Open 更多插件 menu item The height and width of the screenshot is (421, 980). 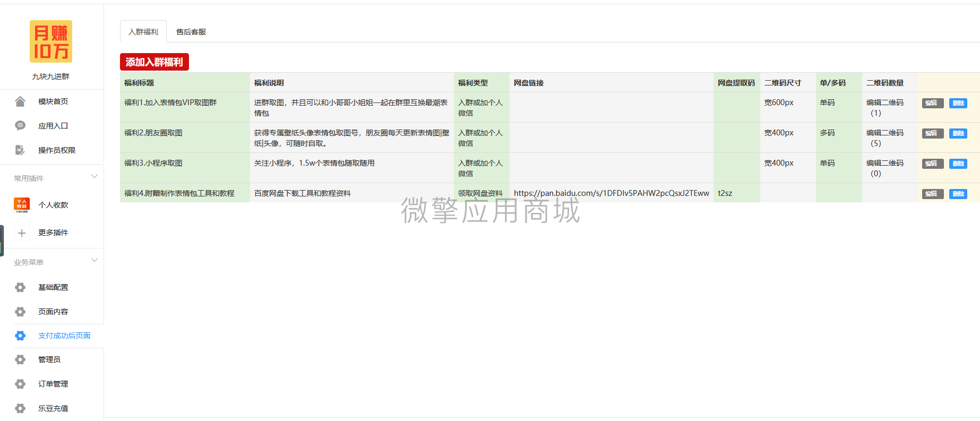click(x=53, y=233)
